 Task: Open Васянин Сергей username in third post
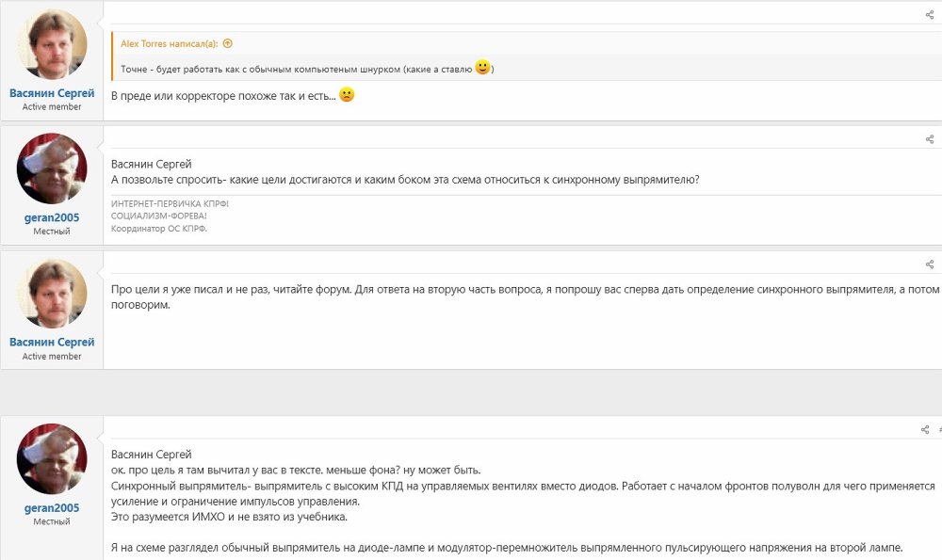[52, 343]
